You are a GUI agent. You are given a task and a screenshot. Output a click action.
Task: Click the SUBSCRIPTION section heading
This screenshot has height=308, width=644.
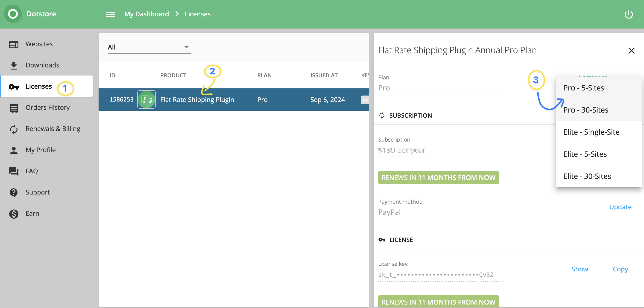coord(410,115)
